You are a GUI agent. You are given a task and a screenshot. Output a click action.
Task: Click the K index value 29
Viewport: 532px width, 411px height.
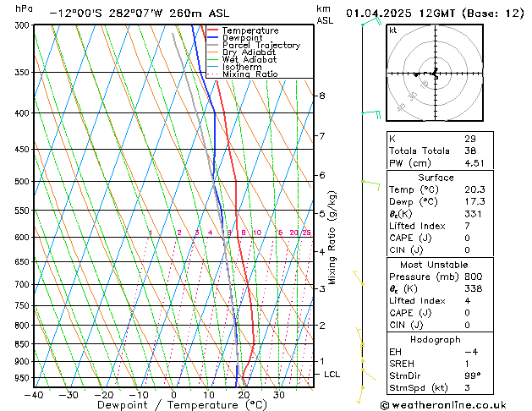(470, 139)
